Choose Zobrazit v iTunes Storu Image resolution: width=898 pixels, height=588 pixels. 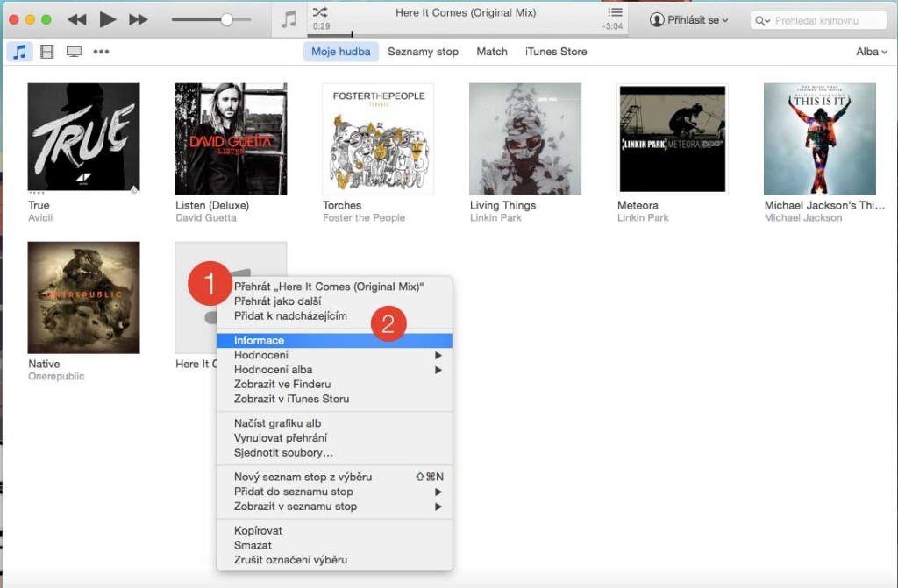[334, 399]
